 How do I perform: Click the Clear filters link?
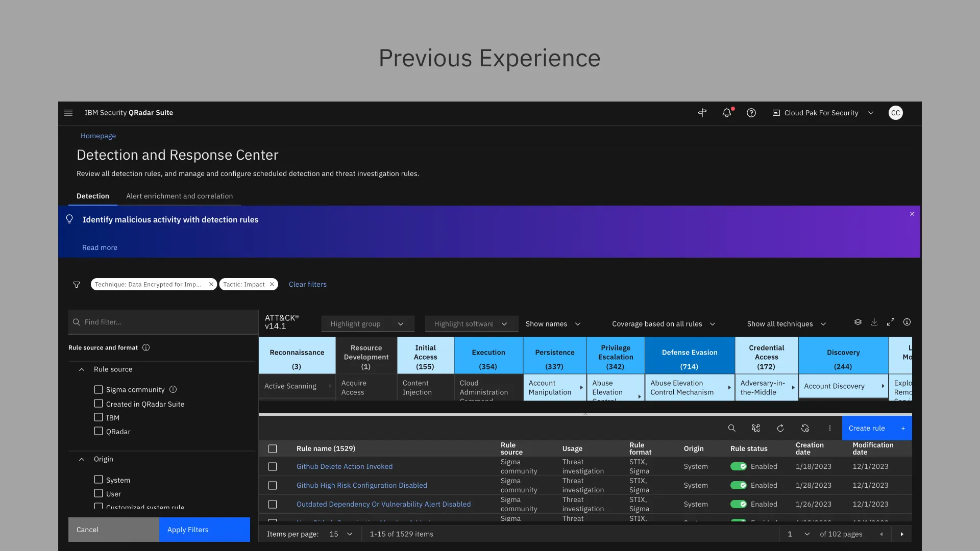click(308, 284)
